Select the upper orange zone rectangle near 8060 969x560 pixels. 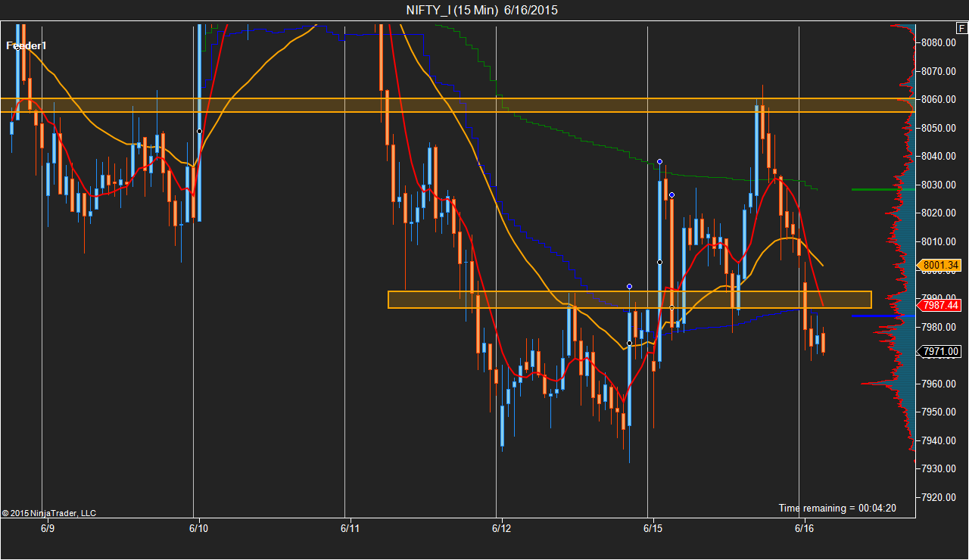pyautogui.click(x=457, y=105)
